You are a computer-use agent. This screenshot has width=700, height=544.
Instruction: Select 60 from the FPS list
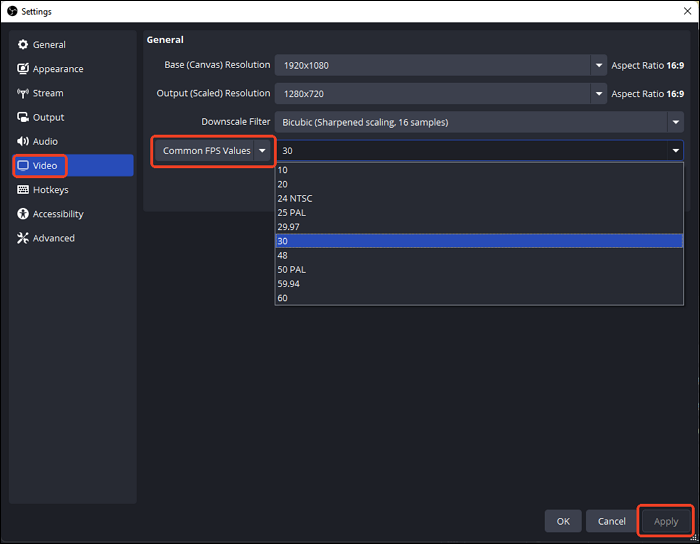pyautogui.click(x=283, y=298)
